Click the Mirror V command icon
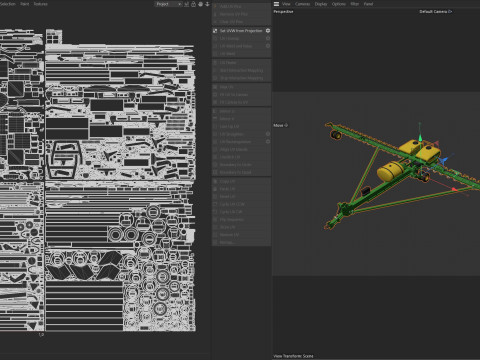 (x=215, y=119)
